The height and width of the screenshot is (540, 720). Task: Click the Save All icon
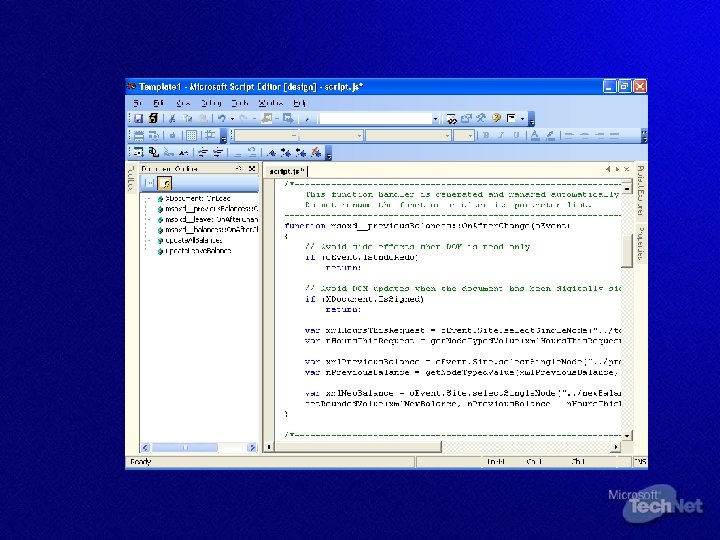[153, 118]
